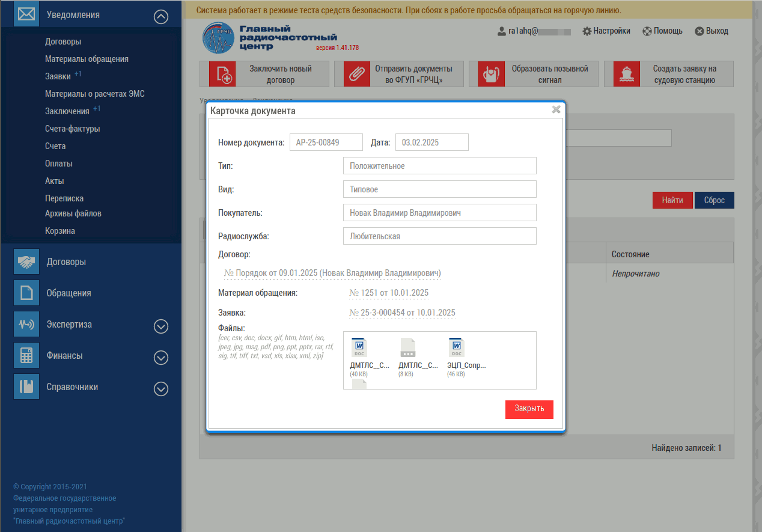762x532 pixels.
Task: Click the Тип field Положительное
Action: (x=440, y=166)
